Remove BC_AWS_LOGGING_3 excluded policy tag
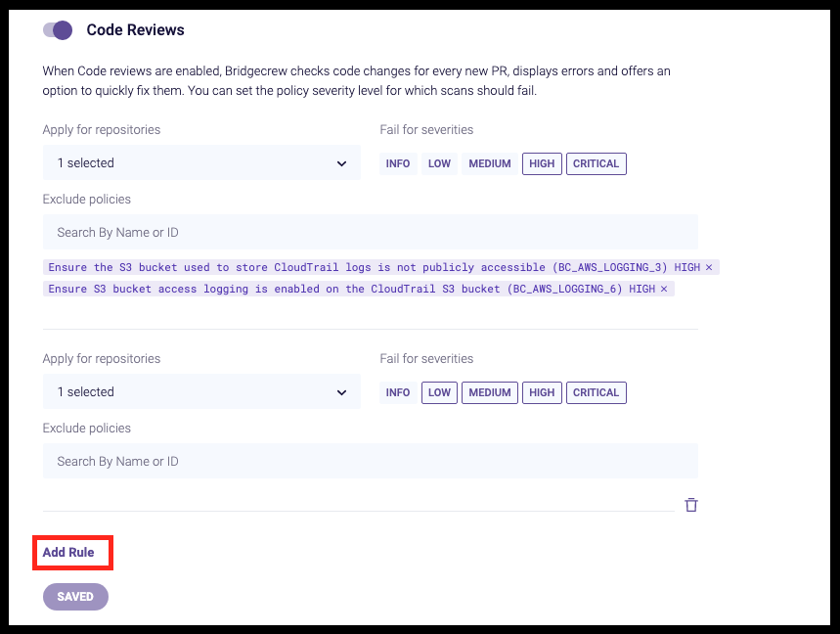840x634 pixels. click(709, 267)
